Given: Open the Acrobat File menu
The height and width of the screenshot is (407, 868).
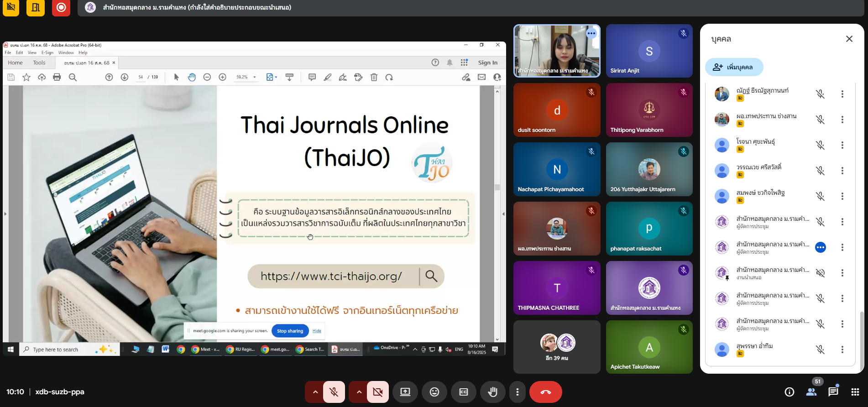Looking at the screenshot, I should (8, 52).
